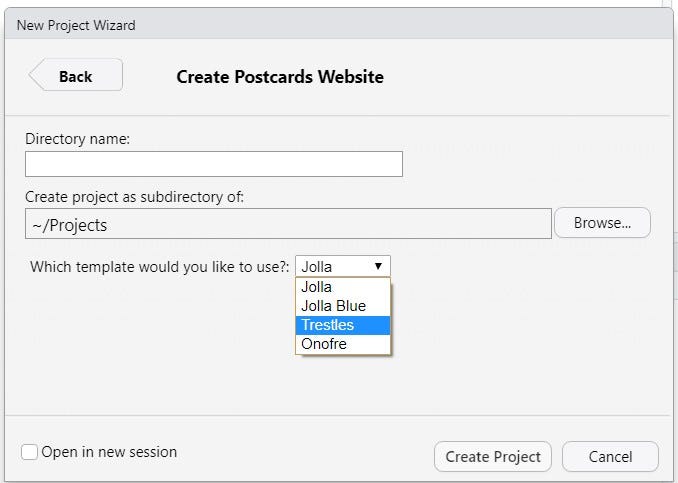Go back using the Back button
This screenshot has height=483, width=678.
click(75, 76)
